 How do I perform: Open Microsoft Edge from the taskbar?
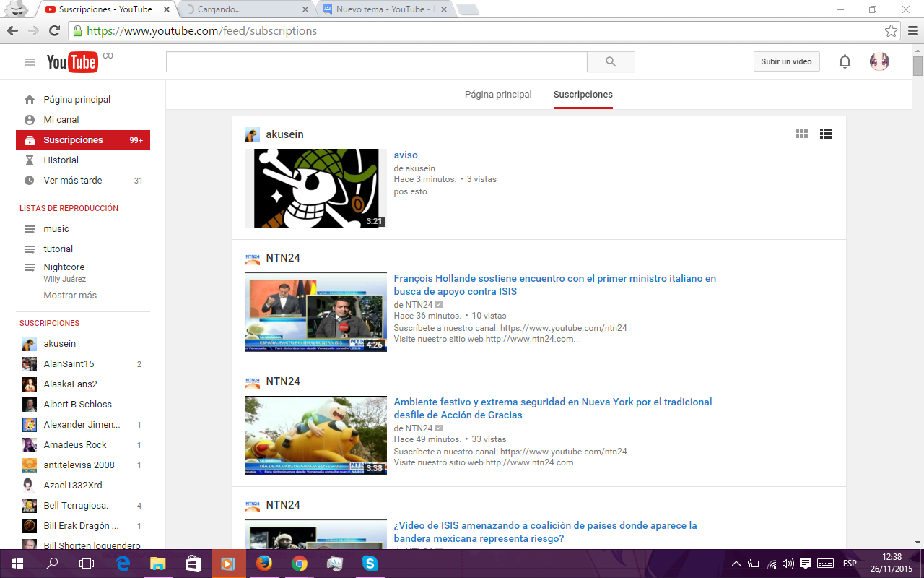click(x=123, y=564)
